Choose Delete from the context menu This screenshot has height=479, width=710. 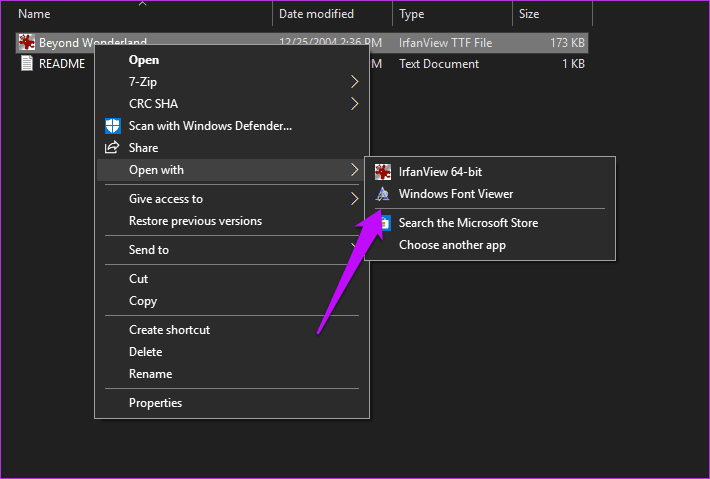232,352
